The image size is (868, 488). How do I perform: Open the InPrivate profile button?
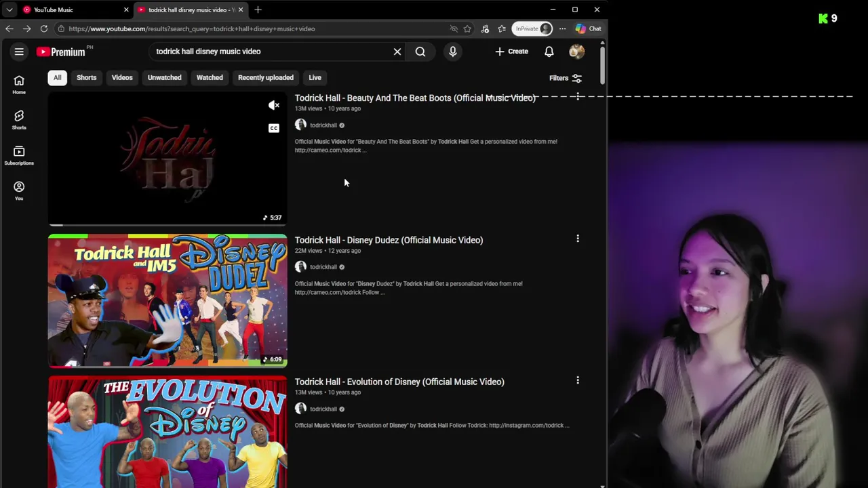[533, 28]
